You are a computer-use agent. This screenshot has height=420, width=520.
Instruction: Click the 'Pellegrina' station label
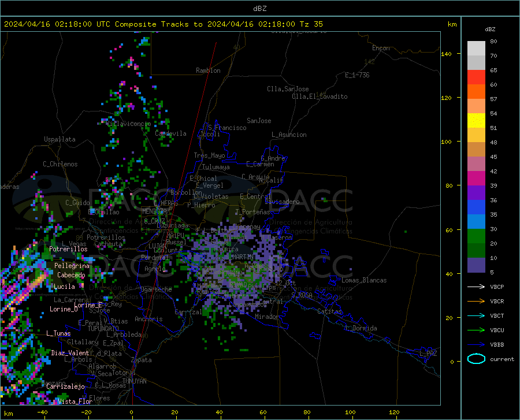(x=72, y=266)
